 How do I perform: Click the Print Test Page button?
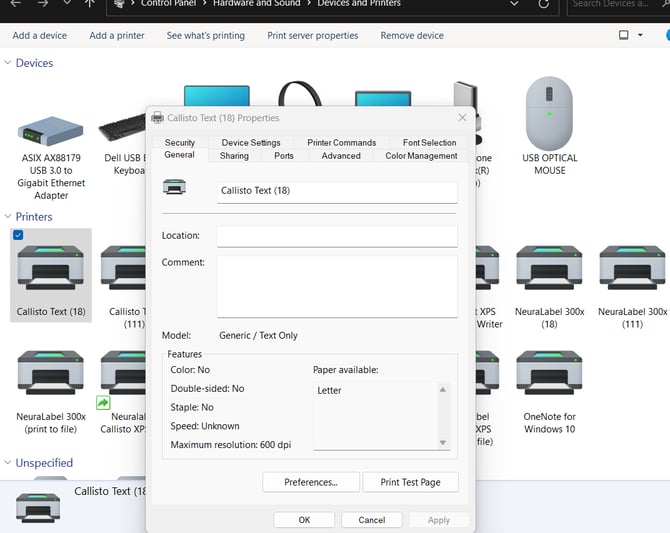[410, 482]
